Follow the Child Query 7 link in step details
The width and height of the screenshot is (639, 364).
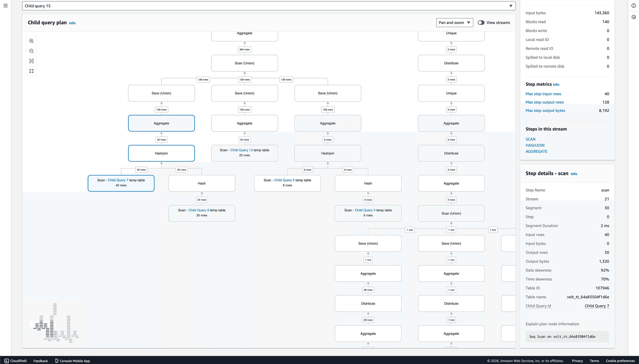(597, 306)
